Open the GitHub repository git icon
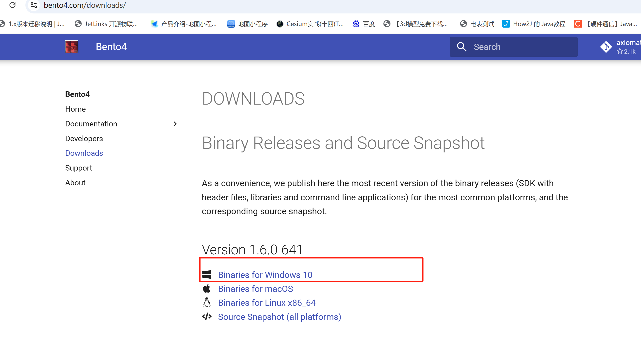641x364 pixels. point(606,47)
